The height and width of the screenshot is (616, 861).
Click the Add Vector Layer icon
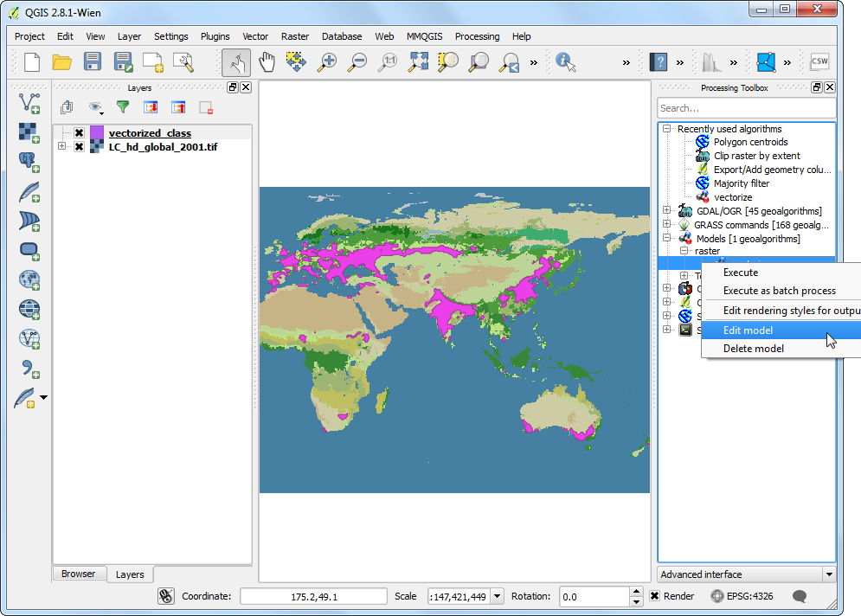(30, 103)
